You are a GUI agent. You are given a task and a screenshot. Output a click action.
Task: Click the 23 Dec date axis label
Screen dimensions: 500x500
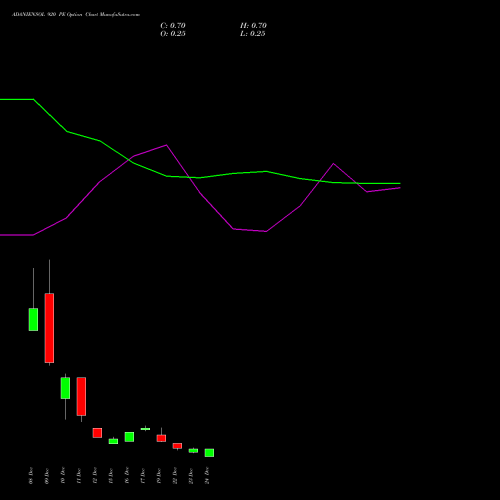(x=191, y=476)
